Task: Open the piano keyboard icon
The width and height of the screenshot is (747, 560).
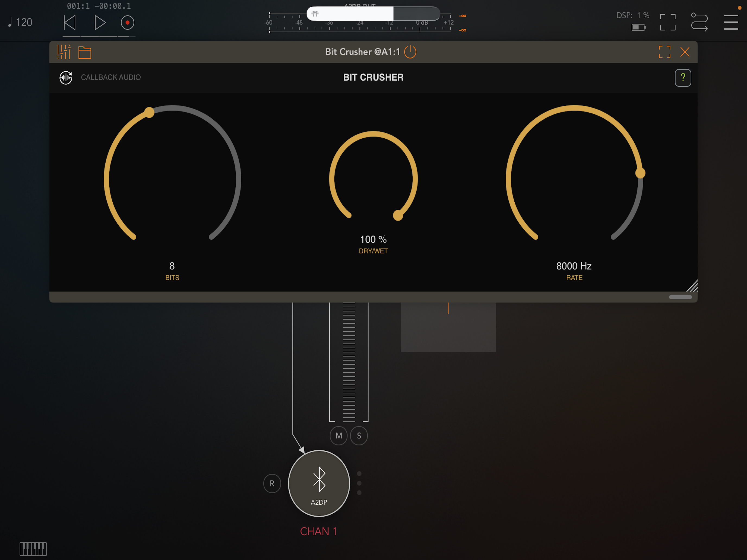Action: [33, 549]
